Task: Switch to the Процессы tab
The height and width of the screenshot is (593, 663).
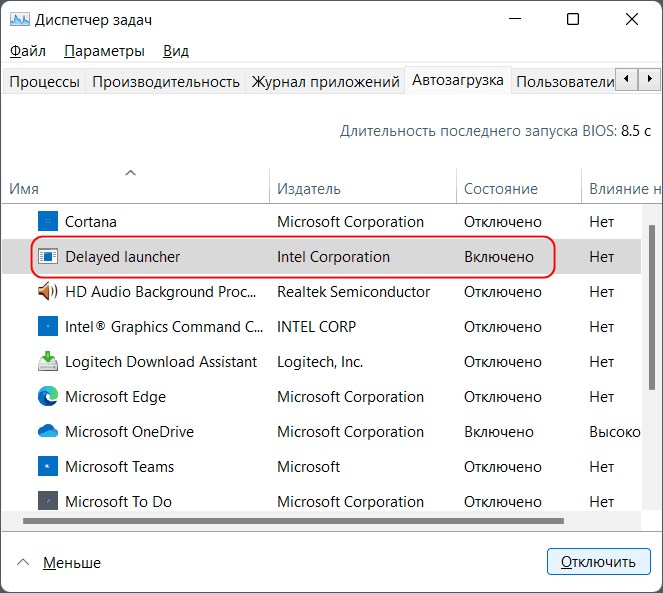Action: coord(44,82)
